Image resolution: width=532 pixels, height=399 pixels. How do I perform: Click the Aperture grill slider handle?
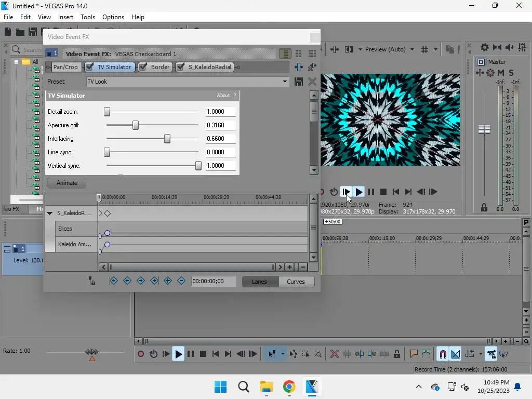click(136, 125)
